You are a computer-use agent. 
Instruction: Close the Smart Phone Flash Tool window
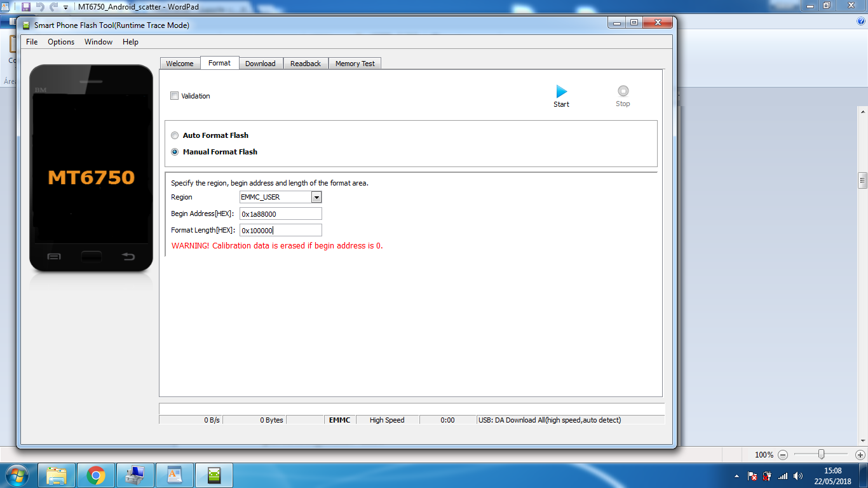coord(658,23)
